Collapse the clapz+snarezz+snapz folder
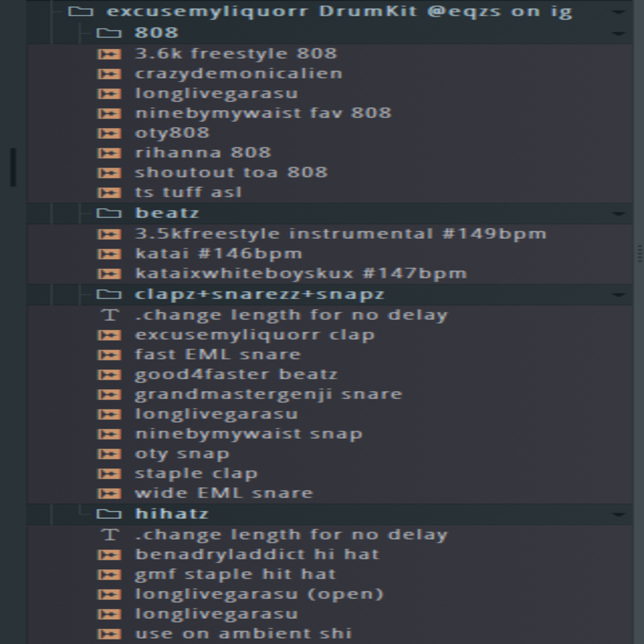 pyautogui.click(x=109, y=295)
